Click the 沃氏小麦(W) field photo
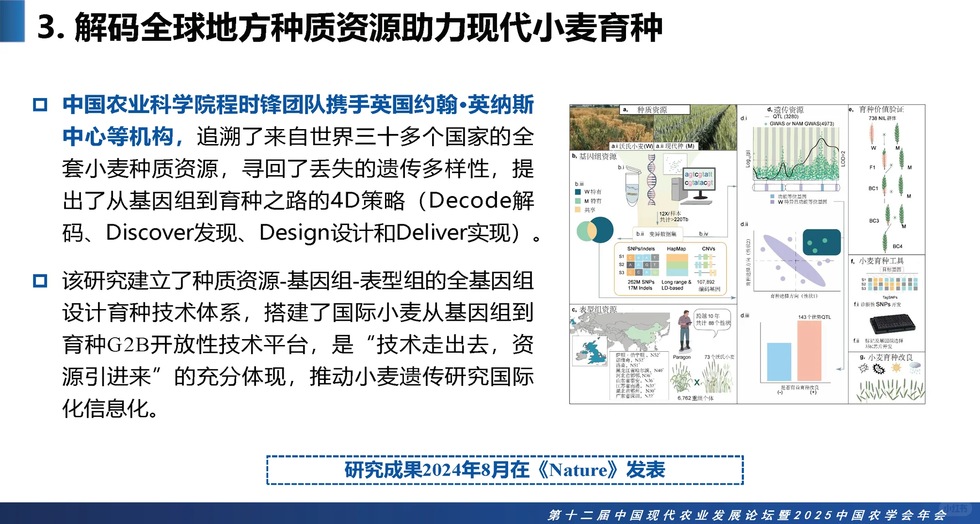980x524 pixels. tap(612, 127)
